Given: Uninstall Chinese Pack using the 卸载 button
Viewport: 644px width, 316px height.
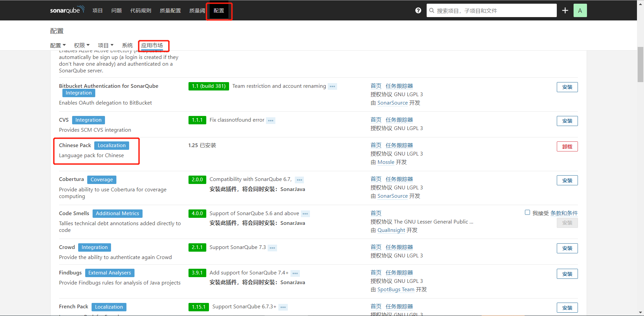Looking at the screenshot, I should click(567, 146).
